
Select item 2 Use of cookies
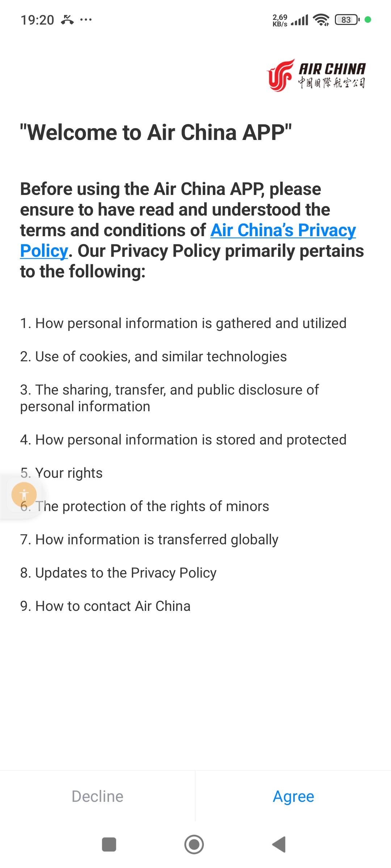154,357
